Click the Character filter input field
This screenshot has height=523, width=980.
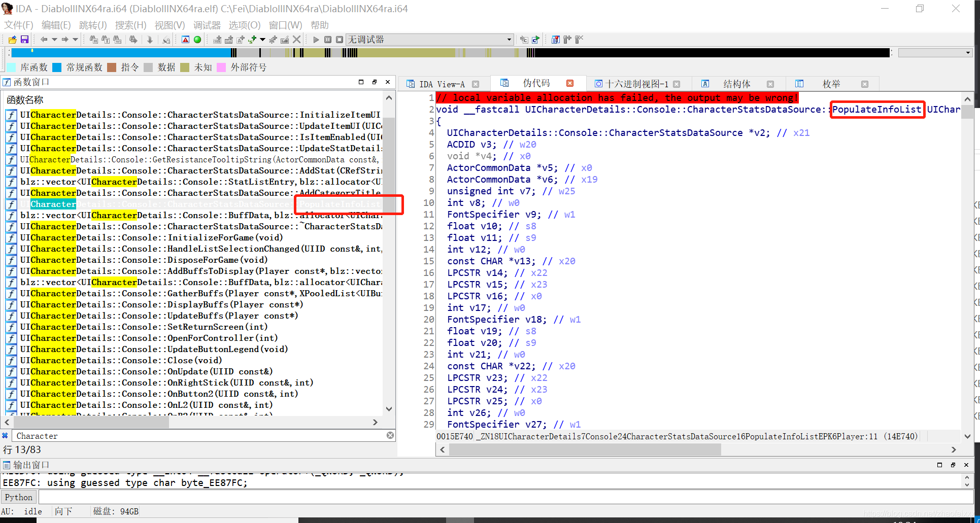point(199,436)
